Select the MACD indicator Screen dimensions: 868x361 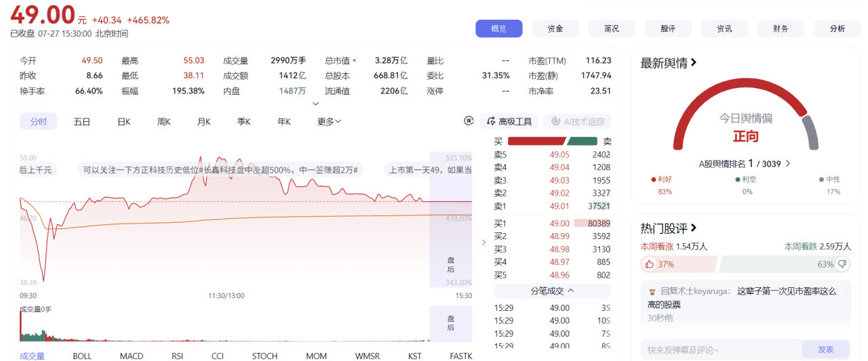[x=132, y=356]
